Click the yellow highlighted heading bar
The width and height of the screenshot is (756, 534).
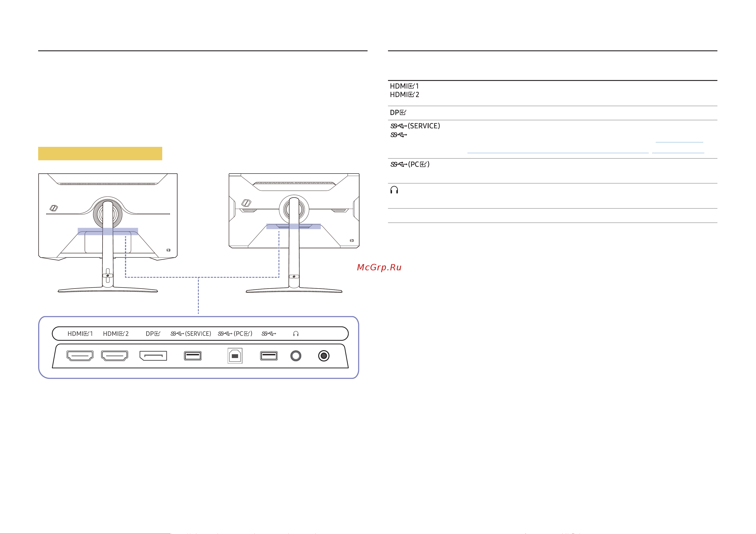click(100, 153)
